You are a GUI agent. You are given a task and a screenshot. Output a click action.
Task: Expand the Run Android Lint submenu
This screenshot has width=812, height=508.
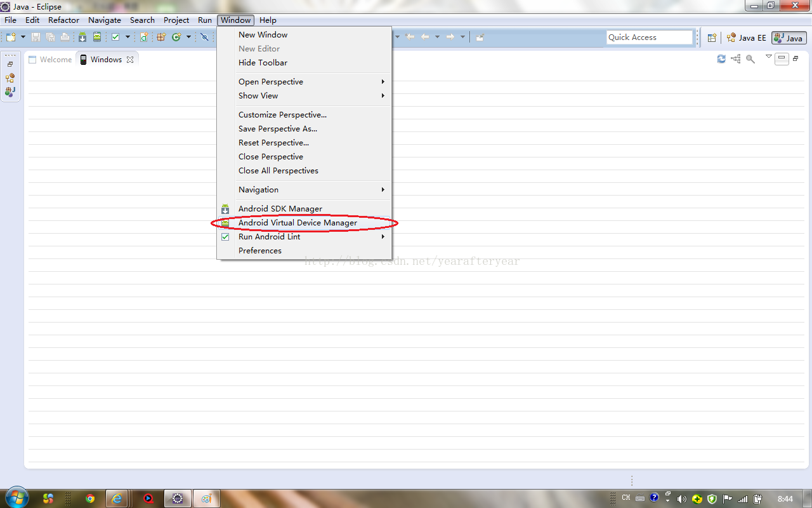304,237
